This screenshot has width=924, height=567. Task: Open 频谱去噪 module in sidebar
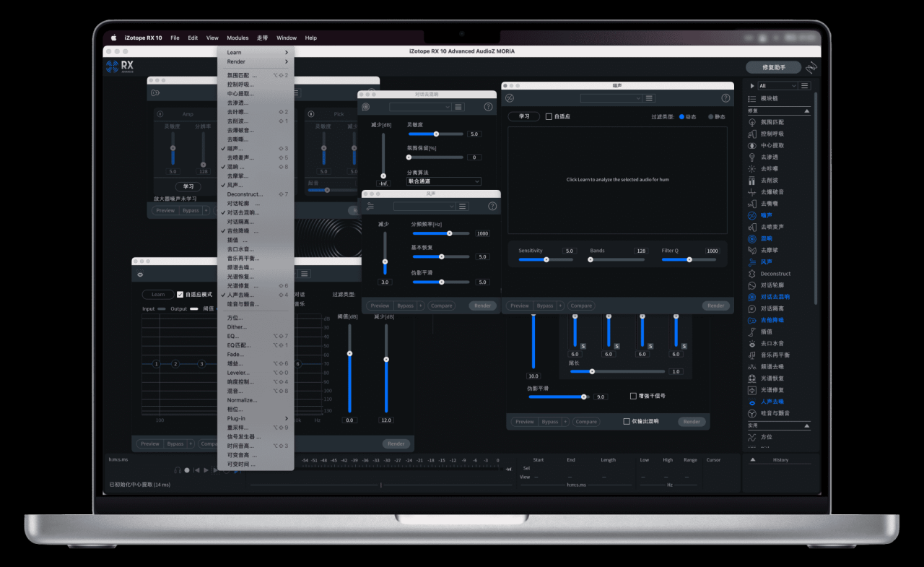pos(772,367)
